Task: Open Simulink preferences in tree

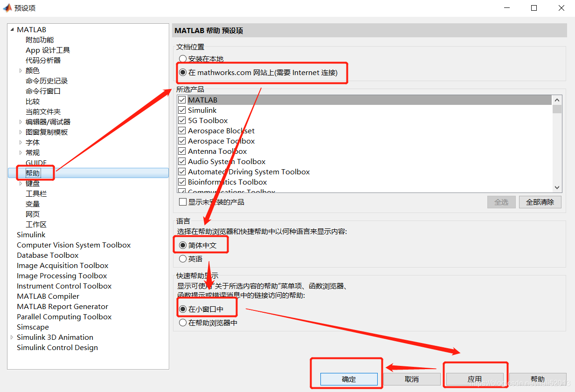Action: 31,235
